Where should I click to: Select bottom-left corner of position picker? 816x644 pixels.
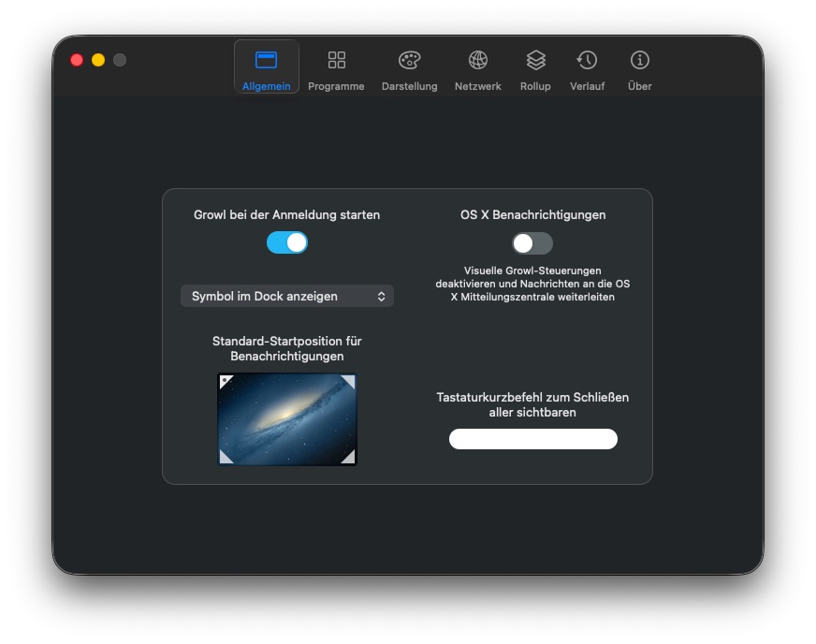point(226,457)
